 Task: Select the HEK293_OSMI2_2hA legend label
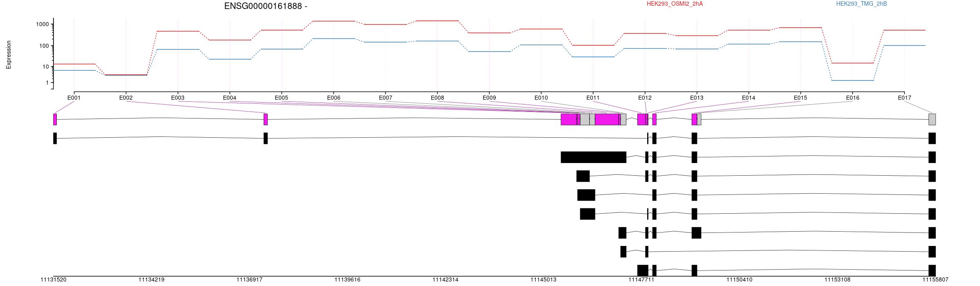675,4
